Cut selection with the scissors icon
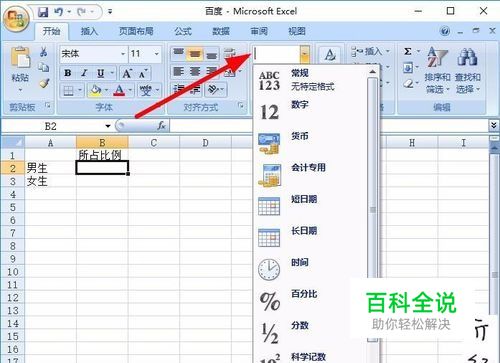500x363 pixels. 44,52
